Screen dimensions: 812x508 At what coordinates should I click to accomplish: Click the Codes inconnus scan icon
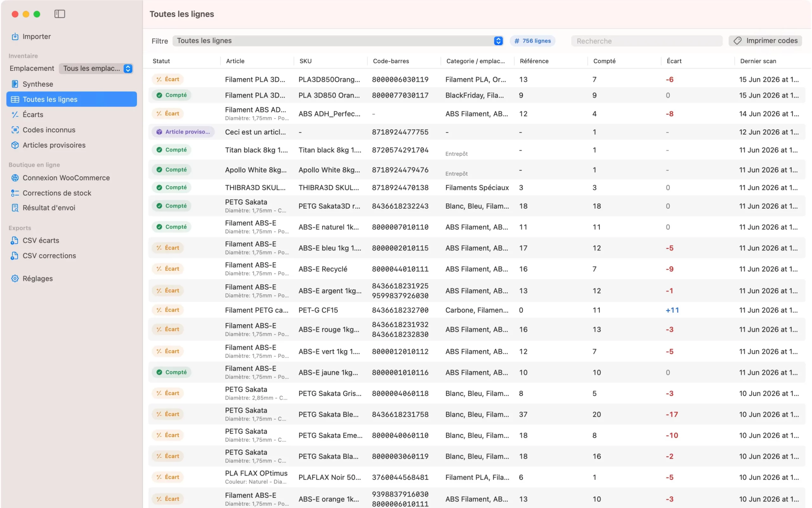point(15,130)
